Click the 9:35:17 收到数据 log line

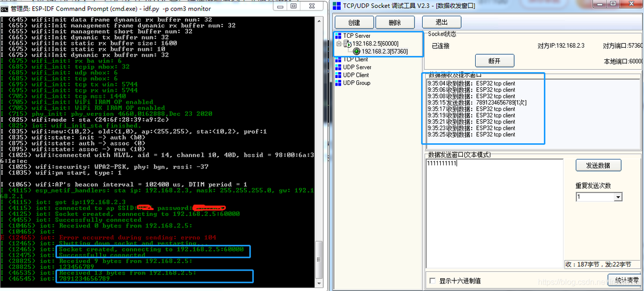click(x=471, y=109)
